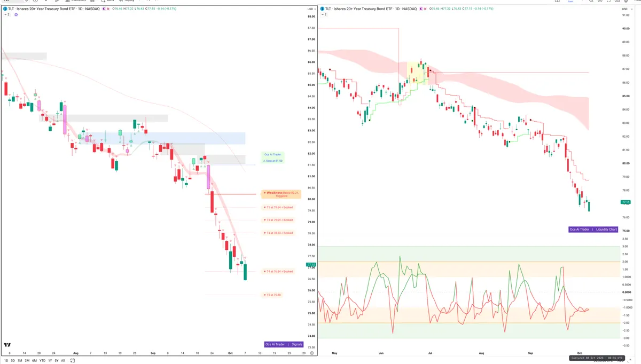Click the 'Ocs Ai Trader | Liquidity Chart' badge
This screenshot has width=641, height=364.
pyautogui.click(x=593, y=230)
